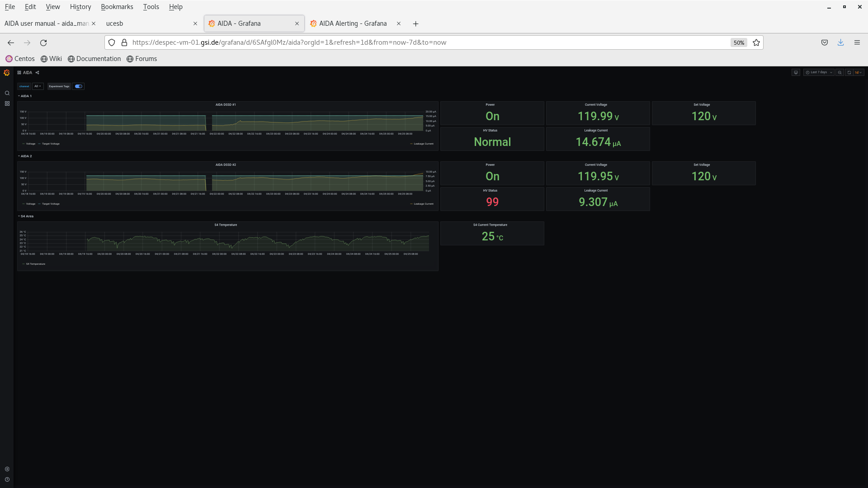Click the sidebar sign-in icon
This screenshot has width=868, height=488.
(x=7, y=469)
